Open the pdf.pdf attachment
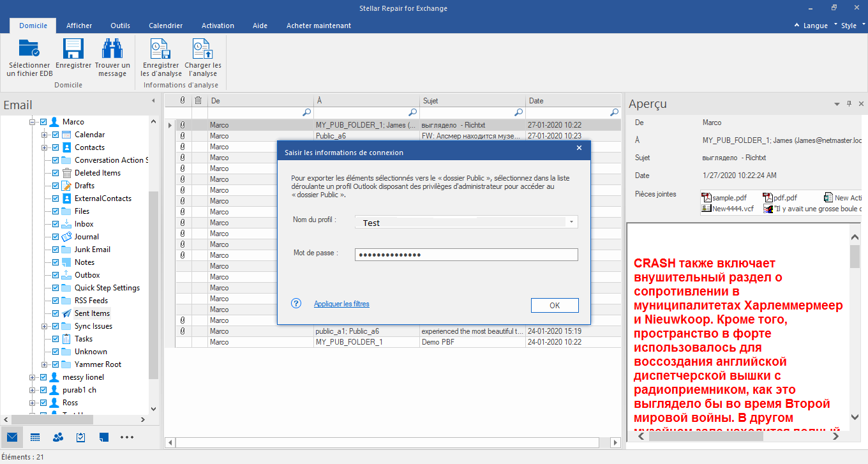This screenshot has width=868, height=464. 780,198
